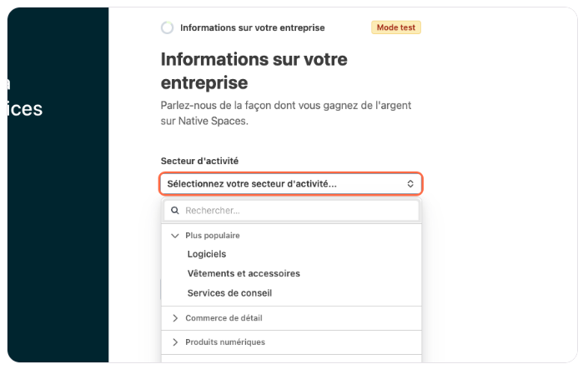Click the up-down arrows on the sector selector
This screenshot has width=588, height=369.
(410, 183)
